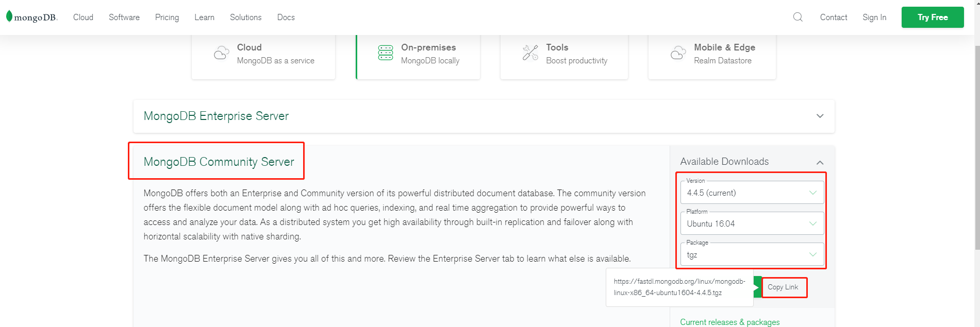Click the Cloud card cloud icon

[222, 53]
